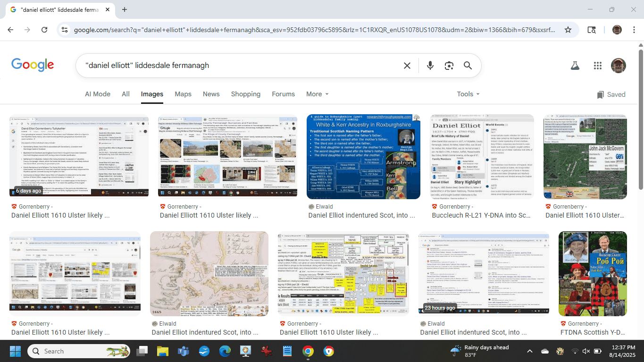Click the magnifying glass search button
644x362 pixels.
468,66
